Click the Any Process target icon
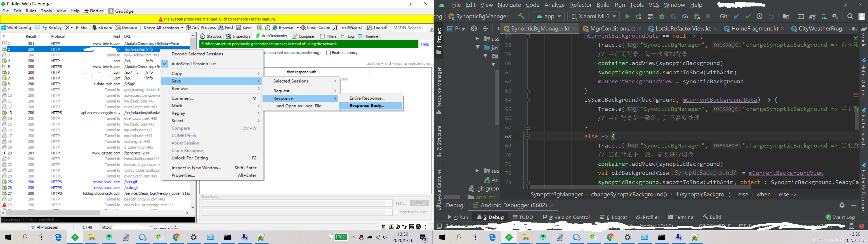Viewport: 868px width, 244px height. [188, 28]
